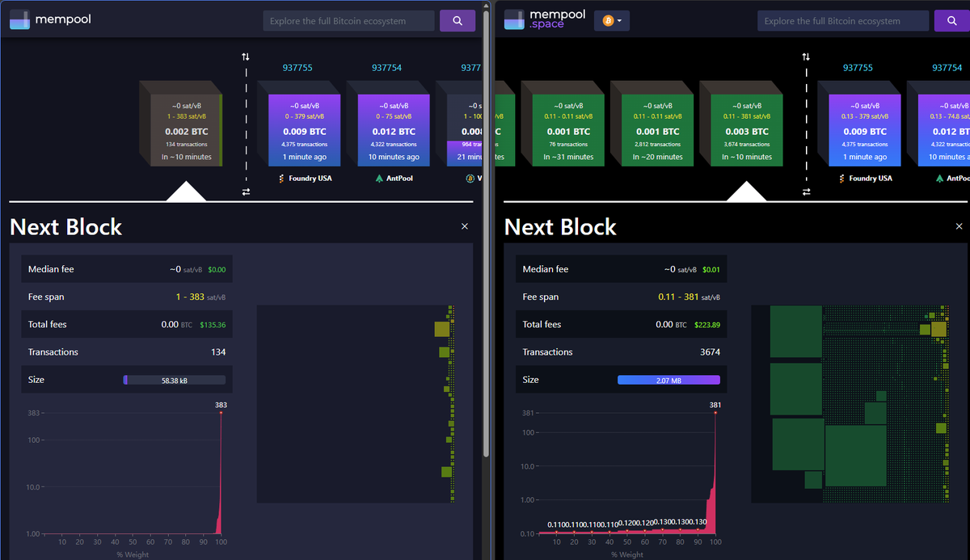Click the 381 peak marker on right fee chart
The width and height of the screenshot is (970, 560).
coord(715,412)
